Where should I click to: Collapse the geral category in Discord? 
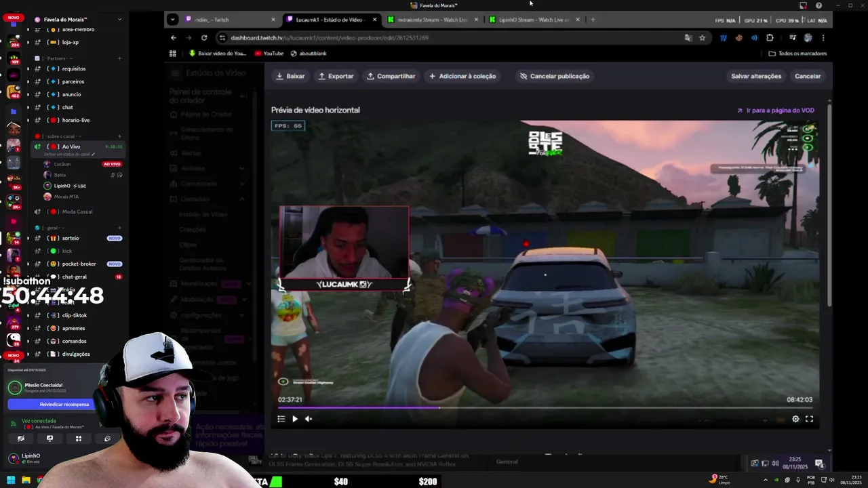tap(52, 228)
